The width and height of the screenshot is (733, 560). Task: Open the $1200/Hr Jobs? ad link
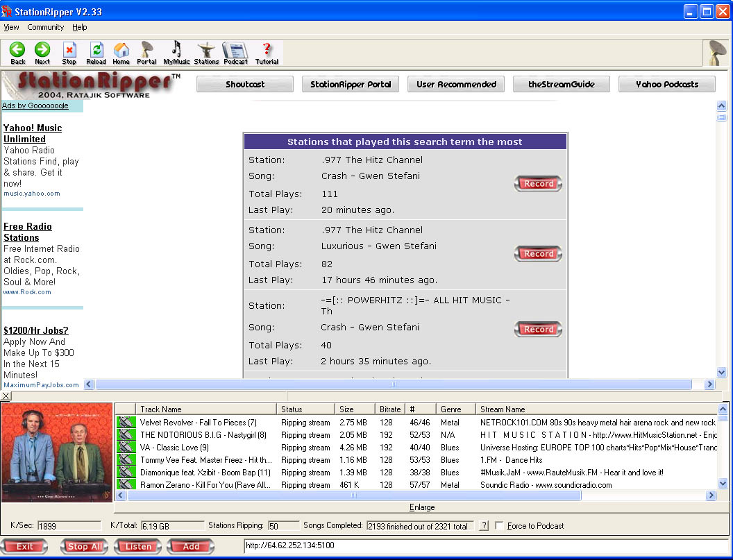coord(36,330)
